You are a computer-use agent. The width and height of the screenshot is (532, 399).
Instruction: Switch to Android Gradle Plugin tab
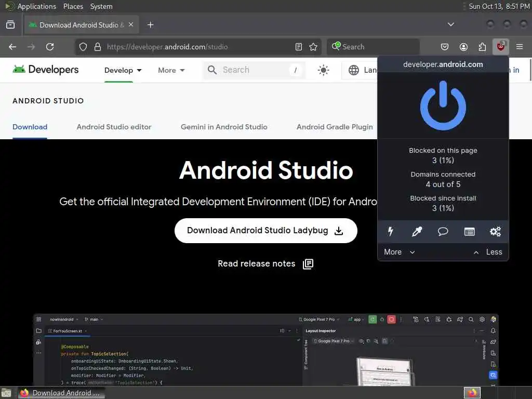335,127
